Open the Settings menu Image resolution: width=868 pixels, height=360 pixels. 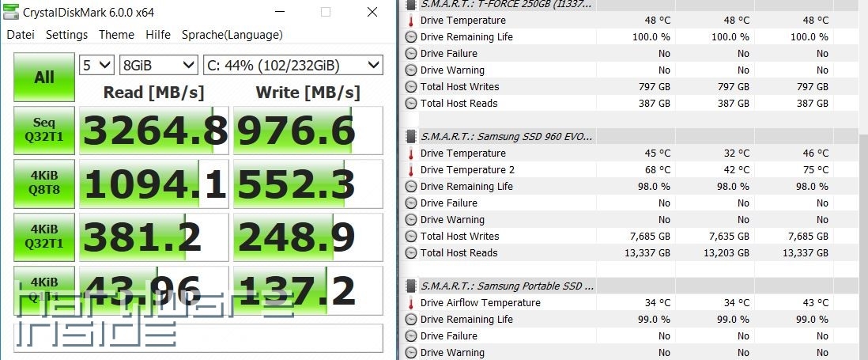click(66, 35)
